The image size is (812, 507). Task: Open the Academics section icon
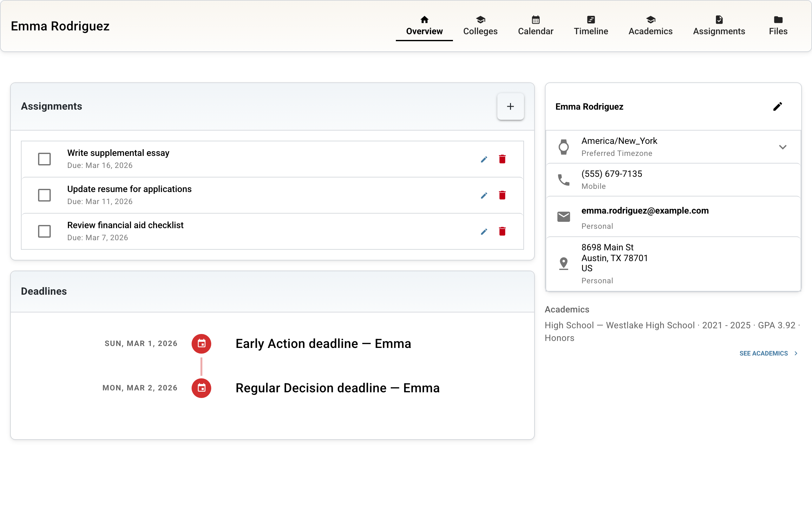click(650, 19)
